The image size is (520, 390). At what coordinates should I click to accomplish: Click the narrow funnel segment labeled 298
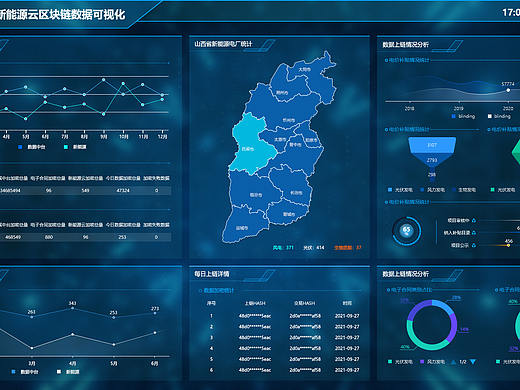(x=432, y=174)
